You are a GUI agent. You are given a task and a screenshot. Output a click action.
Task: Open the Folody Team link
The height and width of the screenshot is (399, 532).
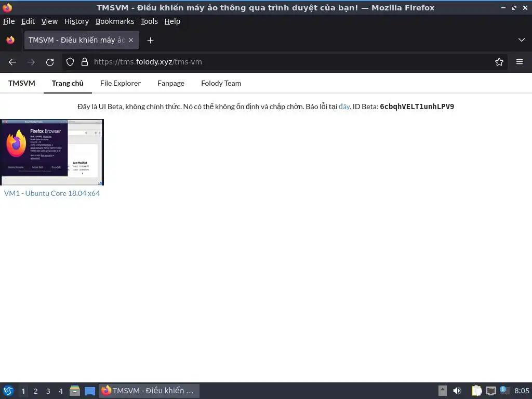coord(221,83)
